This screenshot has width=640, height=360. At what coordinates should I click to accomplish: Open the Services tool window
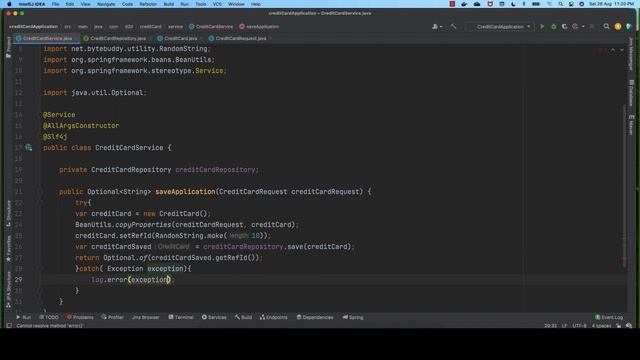point(214,317)
